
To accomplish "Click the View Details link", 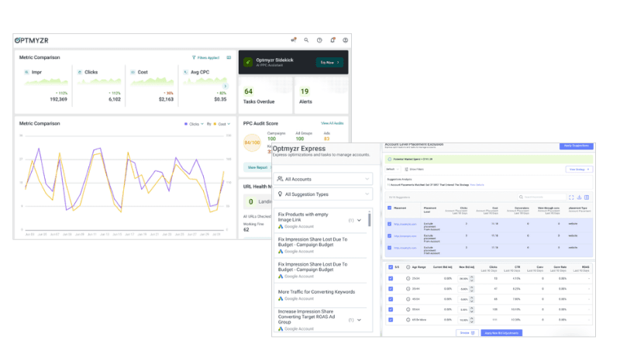I will [477, 185].
